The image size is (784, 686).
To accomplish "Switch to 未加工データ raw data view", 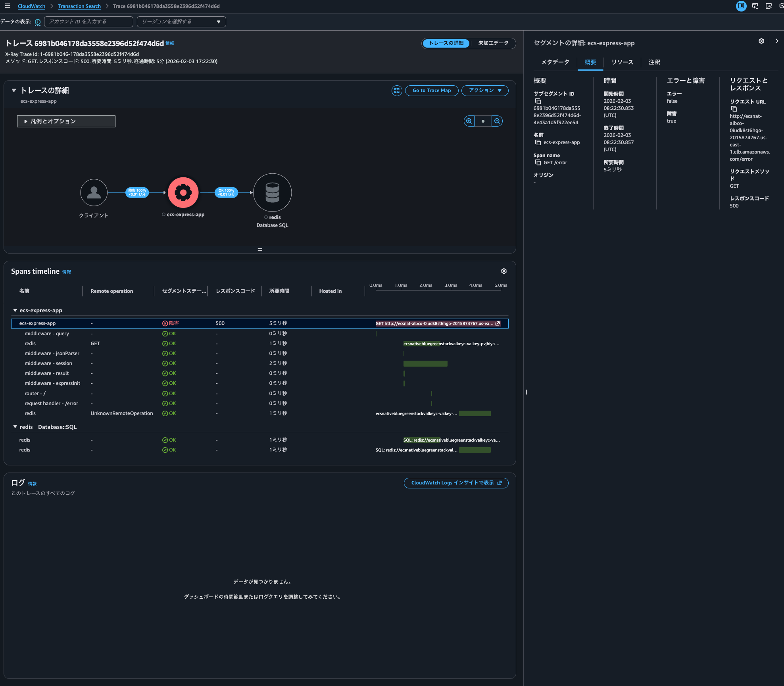I will pos(493,43).
